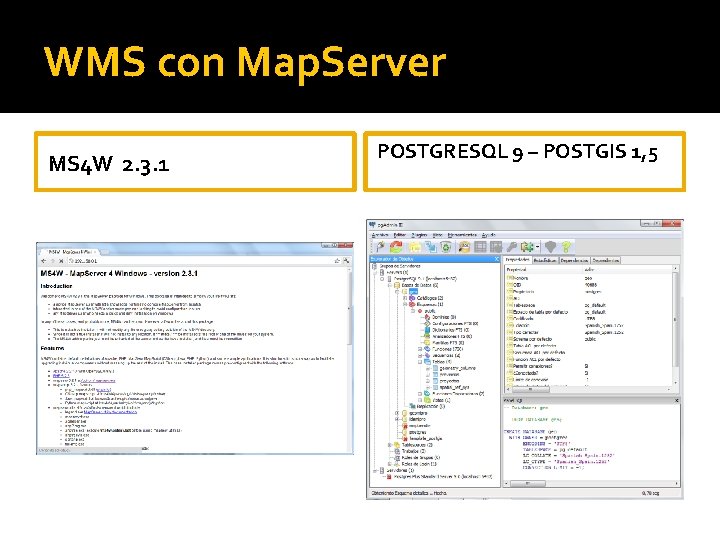This screenshot has width=720, height=540.
Task: Click the yellow properties icon in pgAdmin toolbar
Action: 415,247
